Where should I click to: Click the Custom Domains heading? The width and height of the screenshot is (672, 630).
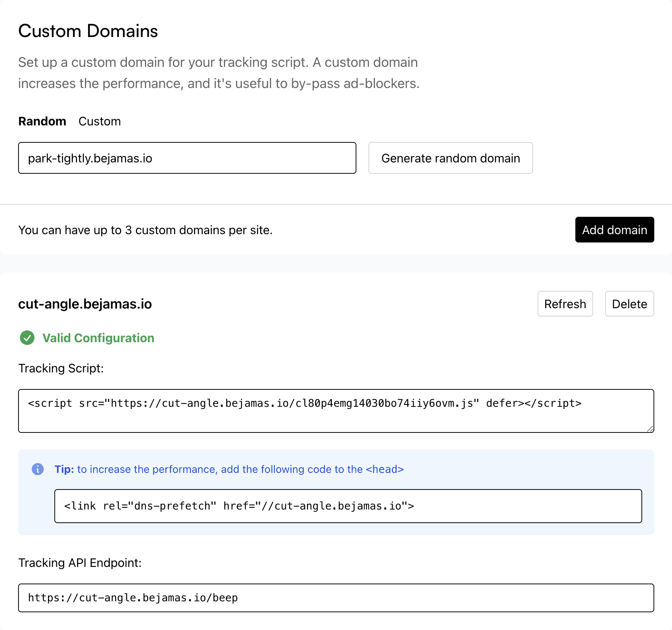pos(88,31)
